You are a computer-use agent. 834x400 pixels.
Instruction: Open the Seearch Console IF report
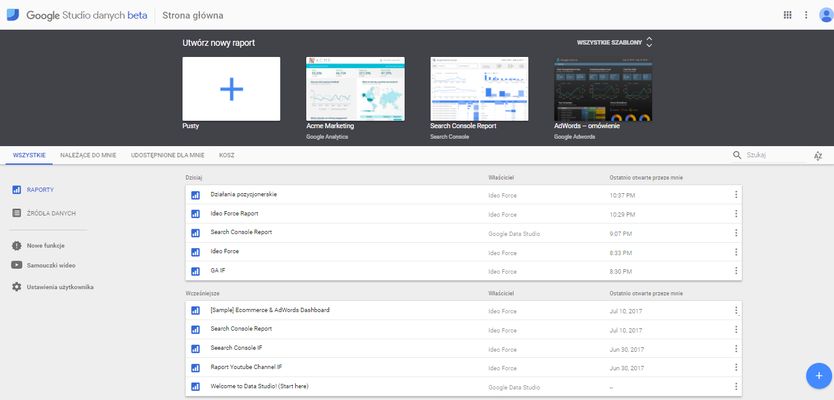click(236, 348)
